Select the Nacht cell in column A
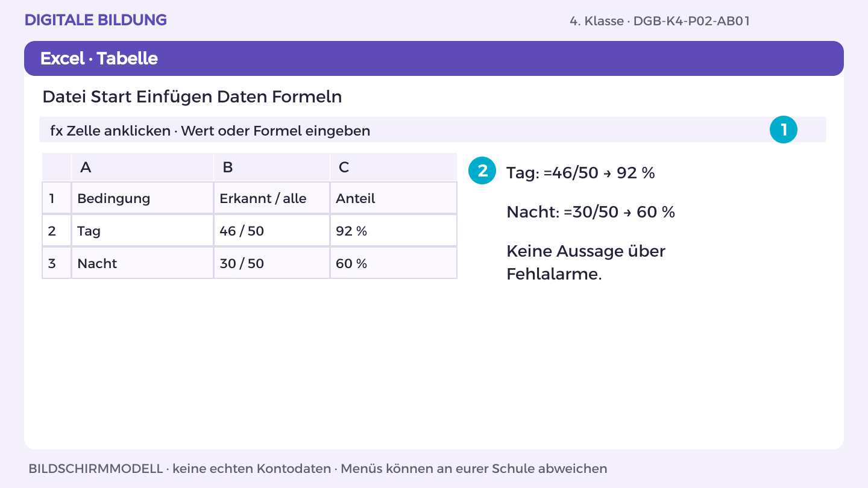868x488 pixels. click(142, 263)
